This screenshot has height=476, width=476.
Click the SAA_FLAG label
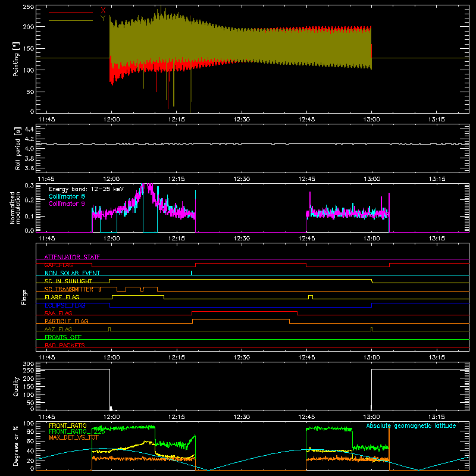(58, 314)
